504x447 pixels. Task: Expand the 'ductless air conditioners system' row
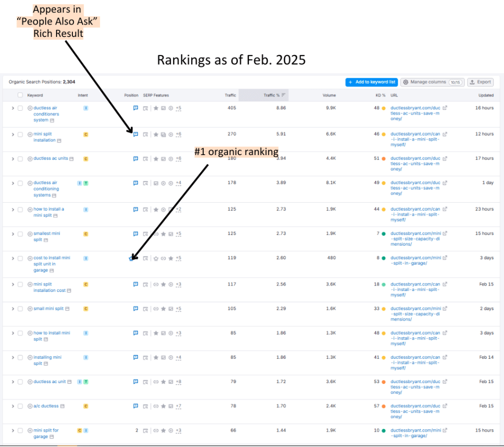point(13,108)
